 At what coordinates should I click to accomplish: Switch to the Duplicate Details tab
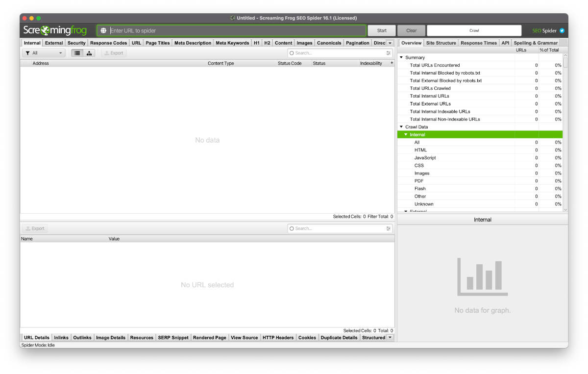coord(339,338)
